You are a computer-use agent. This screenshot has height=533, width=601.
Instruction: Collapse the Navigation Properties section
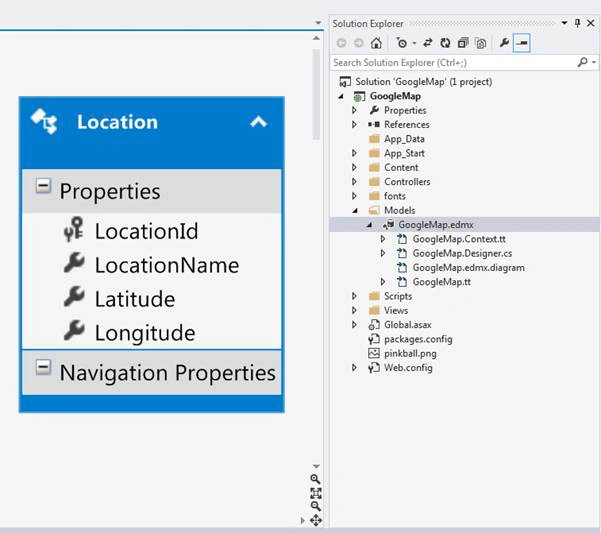pyautogui.click(x=43, y=367)
